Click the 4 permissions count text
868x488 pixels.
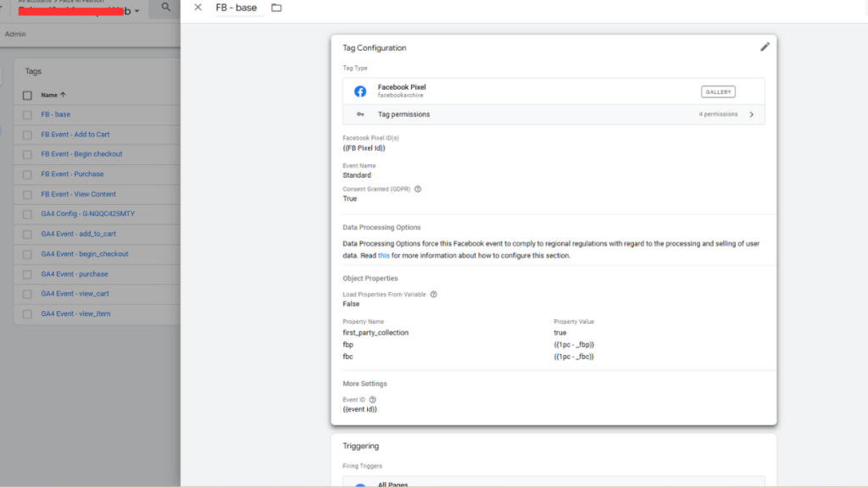tap(718, 114)
